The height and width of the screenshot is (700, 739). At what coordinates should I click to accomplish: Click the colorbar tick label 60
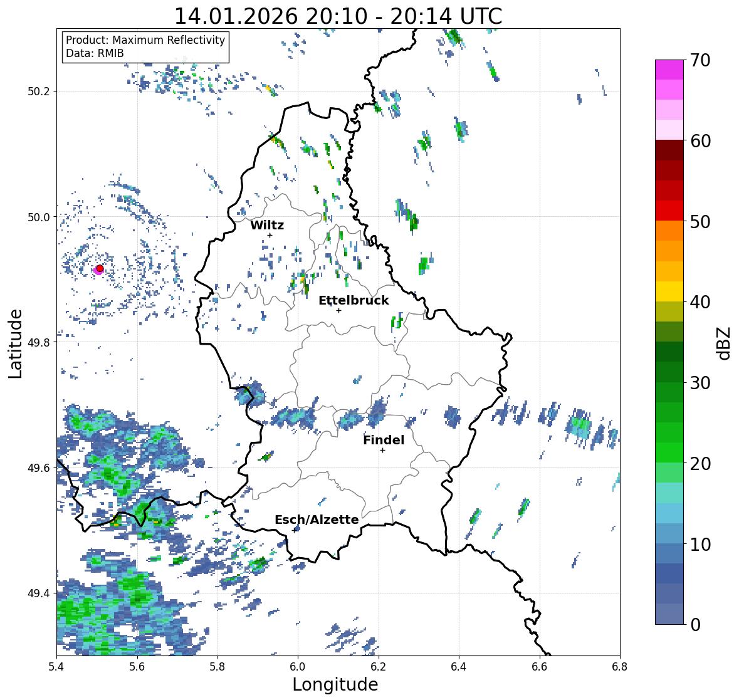point(700,141)
